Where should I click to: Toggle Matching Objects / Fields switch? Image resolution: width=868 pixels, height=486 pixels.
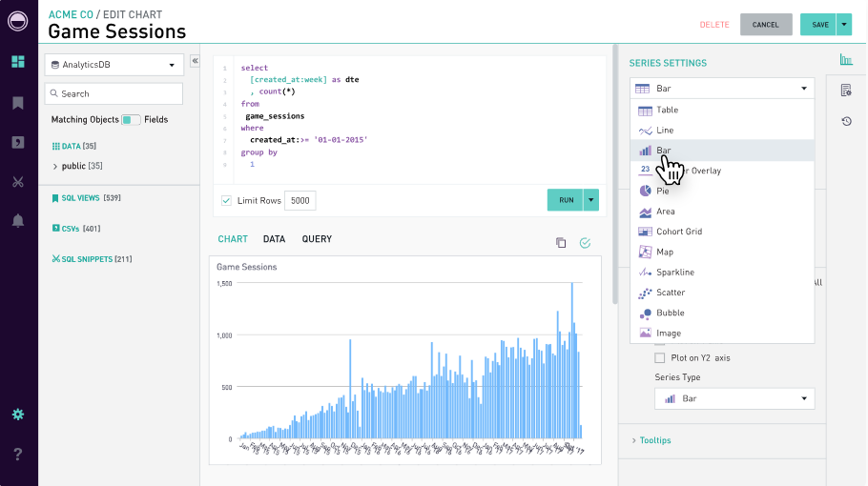pos(131,120)
